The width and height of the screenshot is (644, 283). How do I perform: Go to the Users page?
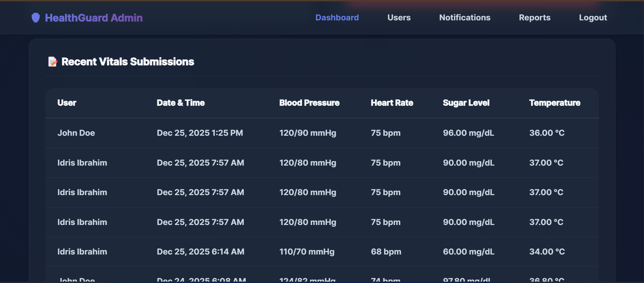click(399, 18)
